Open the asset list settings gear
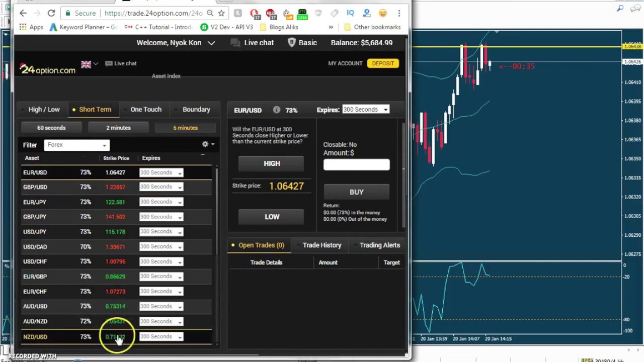The height and width of the screenshot is (362, 644). [208, 144]
